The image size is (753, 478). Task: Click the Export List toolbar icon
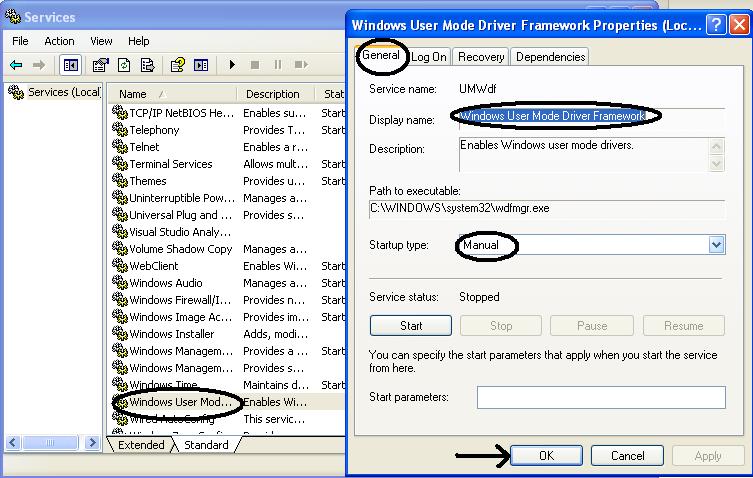pos(147,65)
